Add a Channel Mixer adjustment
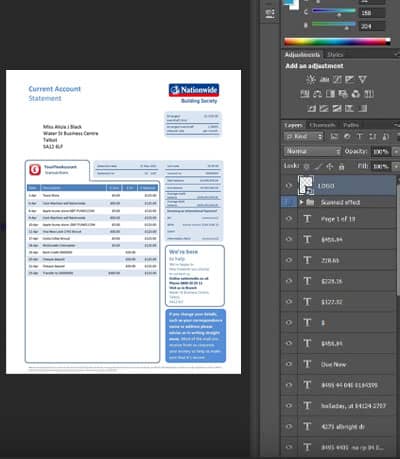The image size is (400, 459). [356, 94]
